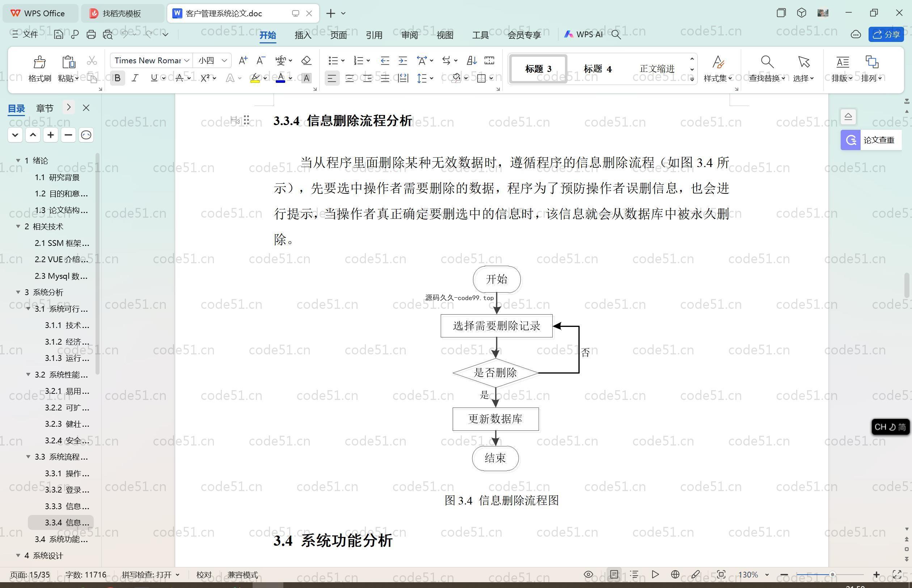The width and height of the screenshot is (912, 588).
Task: Click the Increase indent icon
Action: pos(403,60)
